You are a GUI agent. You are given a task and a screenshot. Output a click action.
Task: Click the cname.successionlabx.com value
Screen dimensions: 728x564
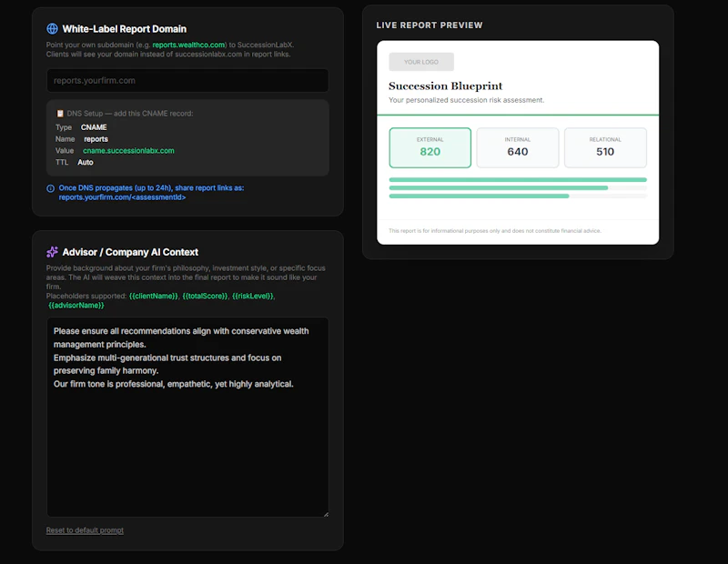[x=128, y=150]
